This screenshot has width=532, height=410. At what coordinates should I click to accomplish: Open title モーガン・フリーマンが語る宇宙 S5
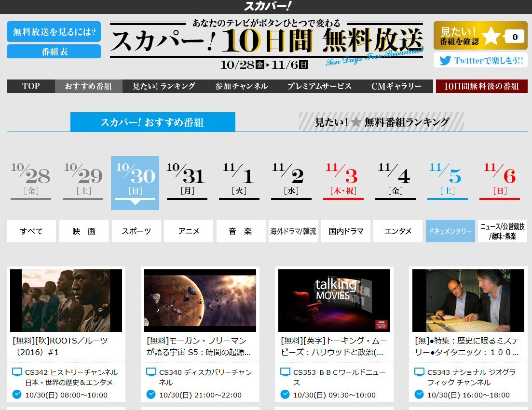199,346
